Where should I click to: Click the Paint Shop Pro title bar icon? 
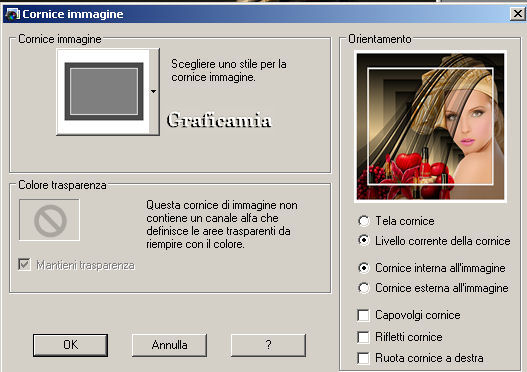pyautogui.click(x=12, y=14)
